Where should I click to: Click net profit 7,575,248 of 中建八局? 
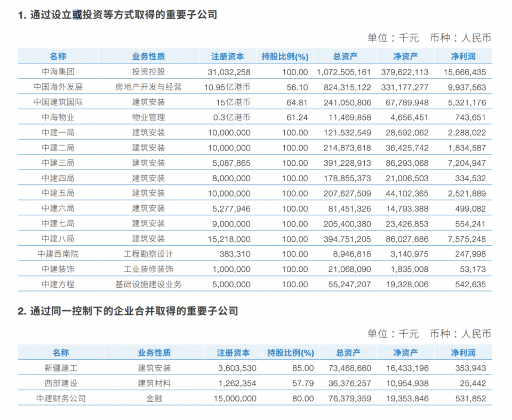467,239
